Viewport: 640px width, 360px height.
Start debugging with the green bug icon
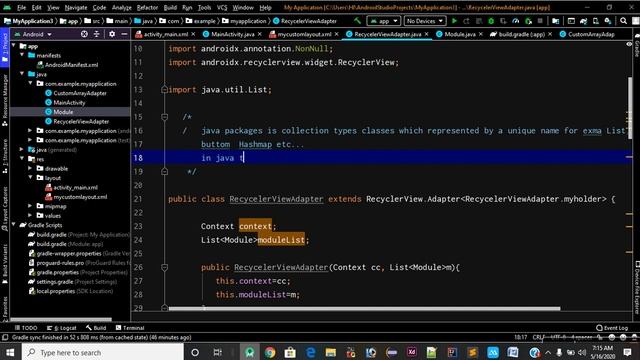(491, 21)
